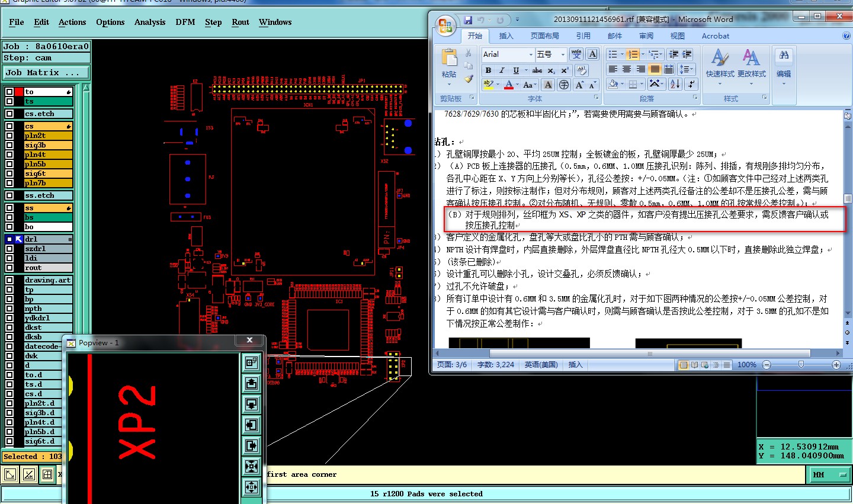Show paragraph marks in Word ribbon
Viewport: 853px width, 504px height.
(x=691, y=84)
